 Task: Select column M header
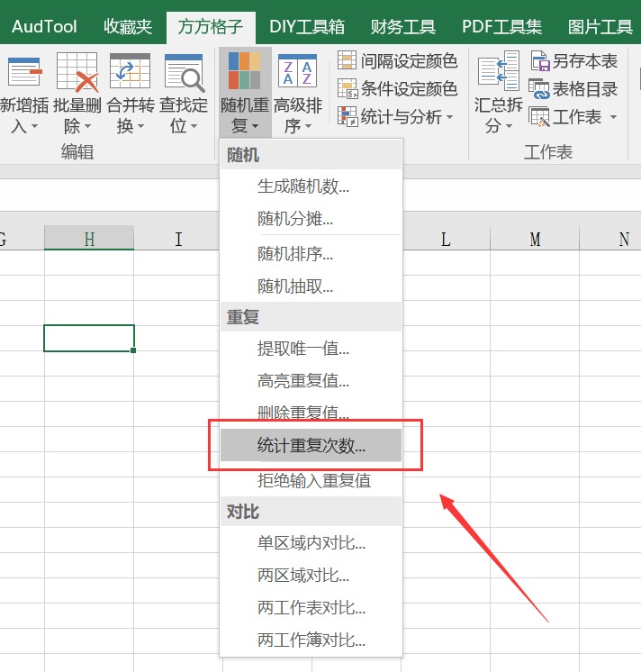[x=535, y=239]
